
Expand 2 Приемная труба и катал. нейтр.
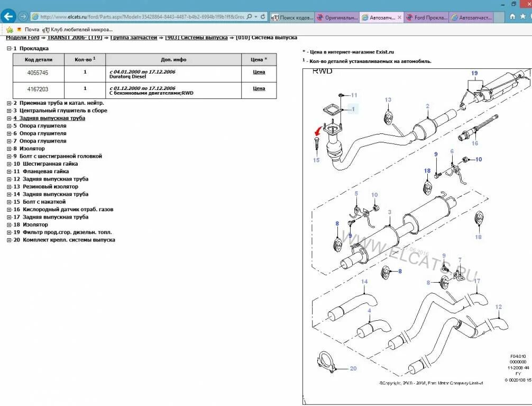pos(9,103)
